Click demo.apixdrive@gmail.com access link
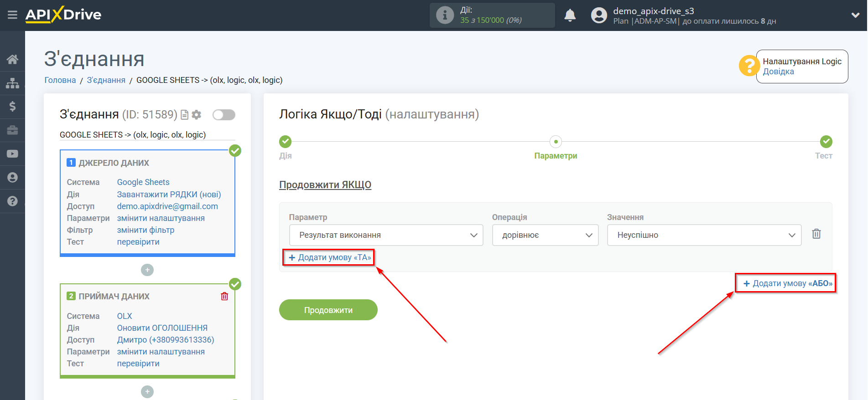 coord(167,206)
